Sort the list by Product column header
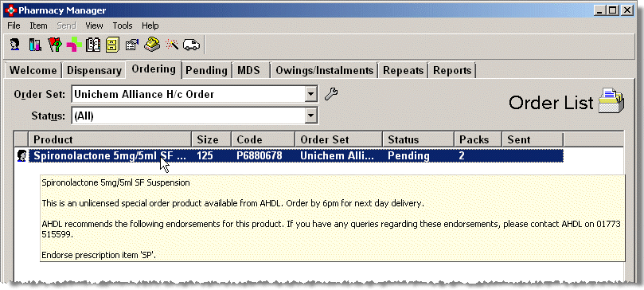644x290 pixels. 110,139
